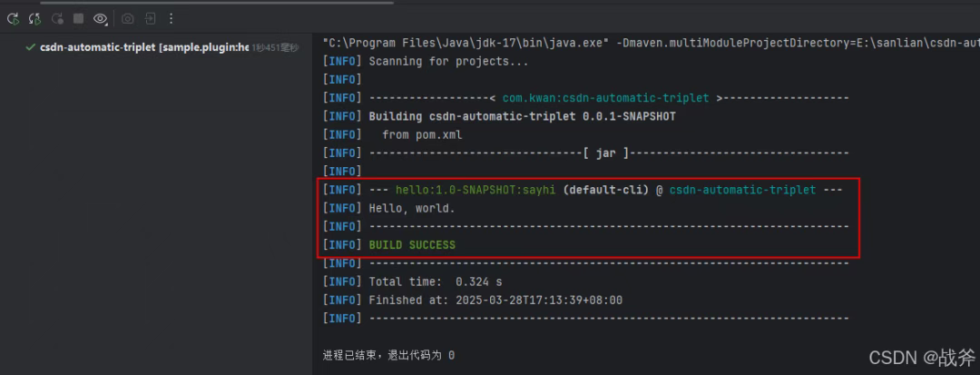This screenshot has width=980, height=375.
Task: Toggle the eye view options icon
Action: tap(101, 18)
